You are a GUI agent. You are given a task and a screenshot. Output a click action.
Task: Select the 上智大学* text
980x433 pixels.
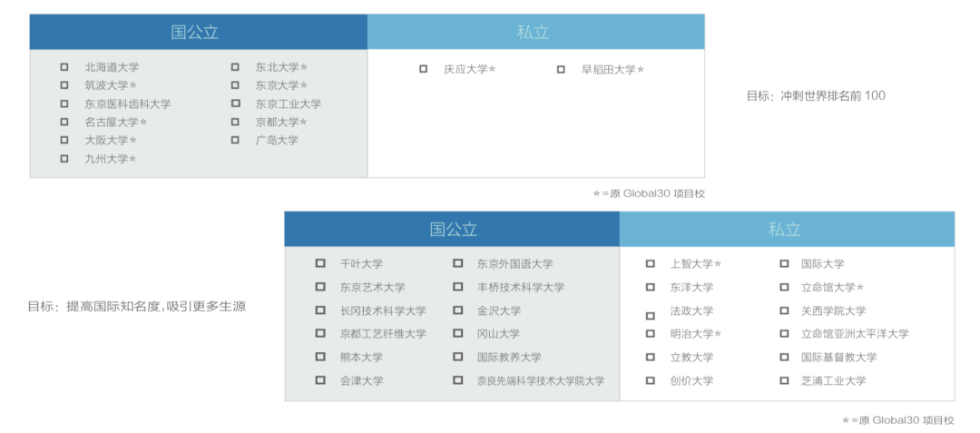click(696, 264)
